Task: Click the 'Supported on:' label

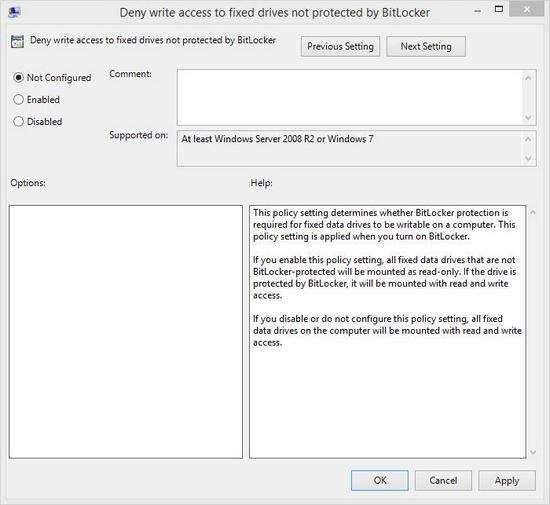Action: pos(139,135)
